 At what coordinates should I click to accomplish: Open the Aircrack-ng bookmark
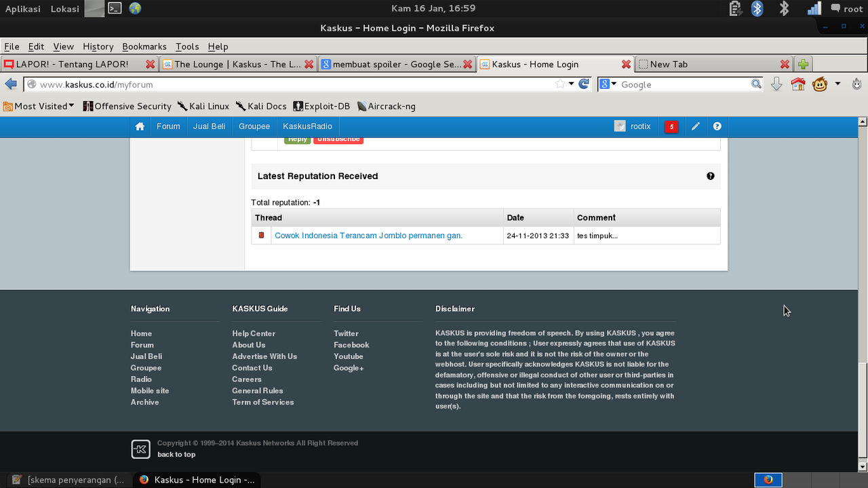click(x=386, y=106)
